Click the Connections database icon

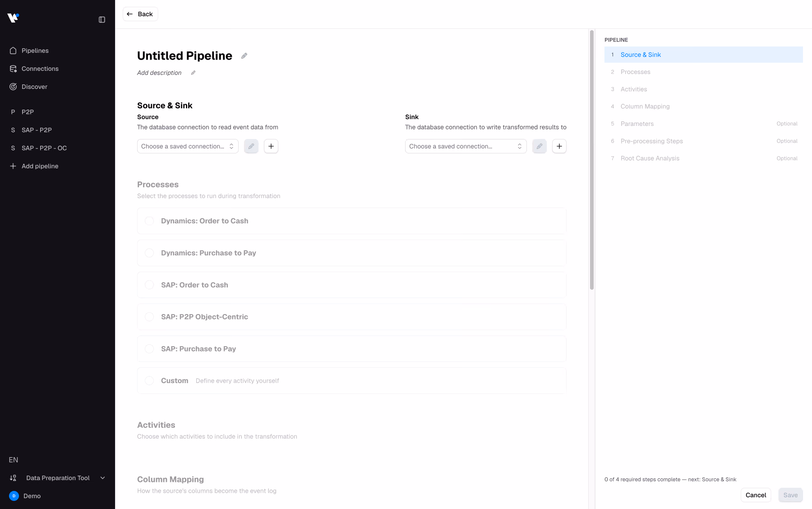[x=13, y=69]
